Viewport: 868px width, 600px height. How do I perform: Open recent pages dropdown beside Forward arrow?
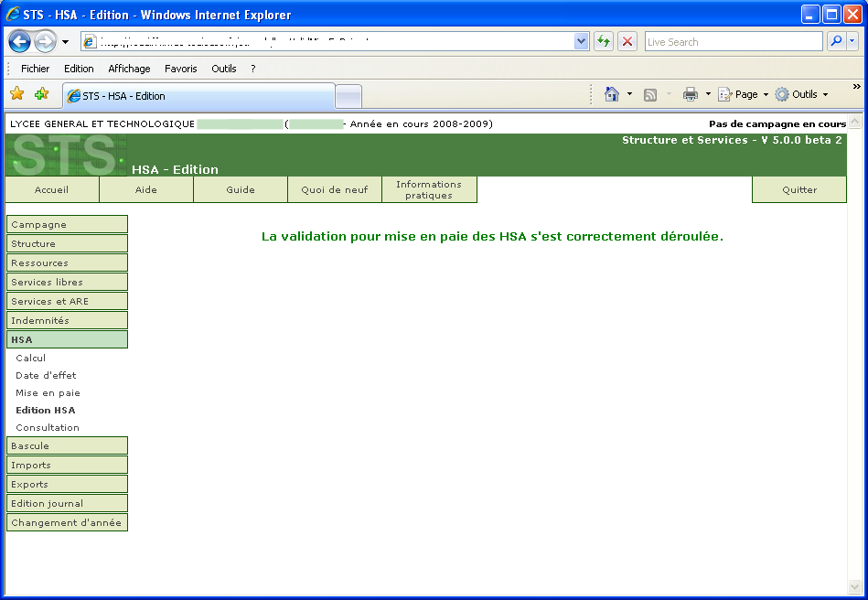tap(65, 42)
